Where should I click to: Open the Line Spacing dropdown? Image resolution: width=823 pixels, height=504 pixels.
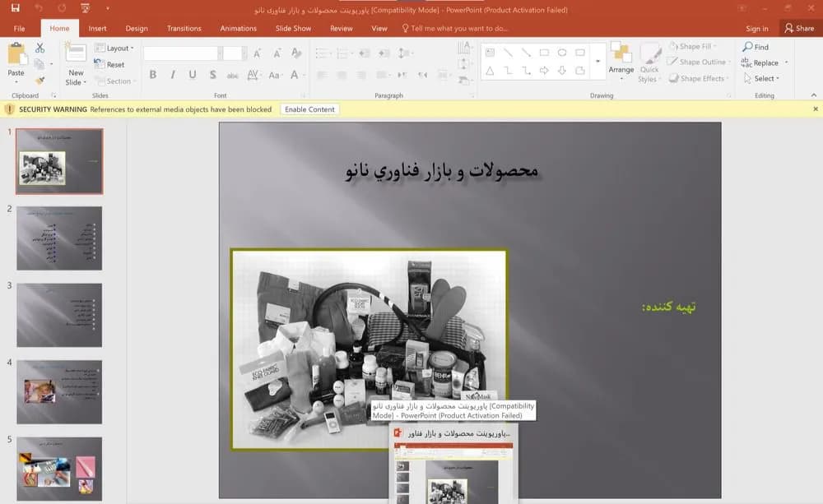pos(405,53)
